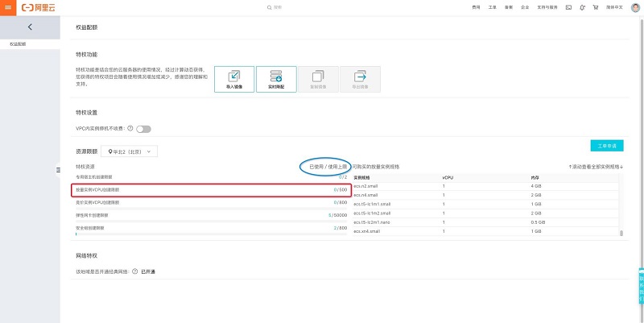Click the security group quota progress bar
Image resolution: width=644 pixels, height=323 pixels.
point(212,234)
